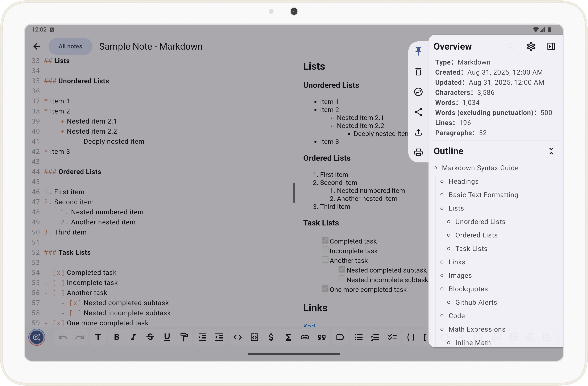
Task: Insert a task checklist
Action: (x=392, y=337)
